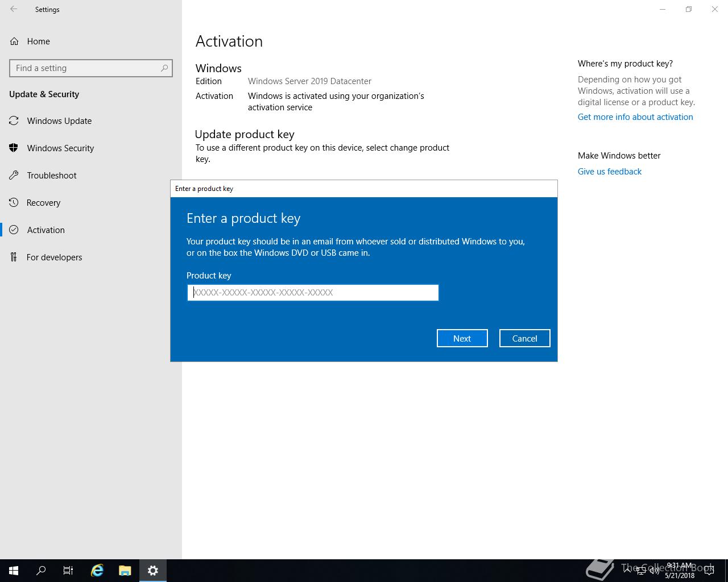Restore down the Settings window
728x582 pixels.
point(689,9)
